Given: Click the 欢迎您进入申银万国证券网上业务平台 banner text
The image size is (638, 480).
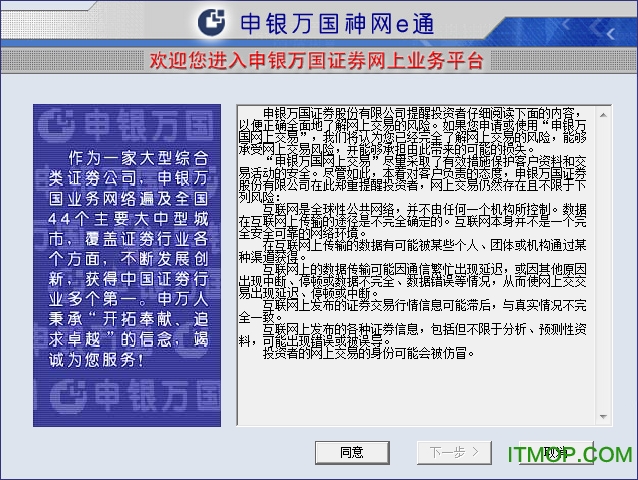Looking at the screenshot, I should click(x=316, y=61).
